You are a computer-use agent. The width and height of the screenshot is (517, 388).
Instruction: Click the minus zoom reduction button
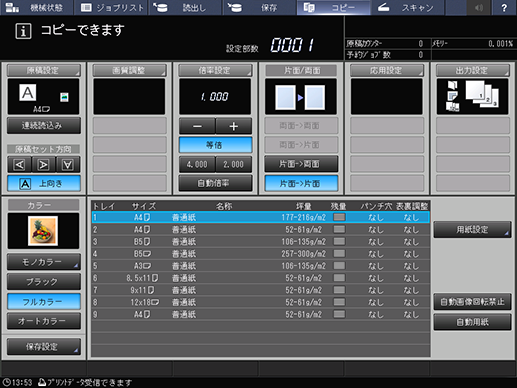point(197,126)
